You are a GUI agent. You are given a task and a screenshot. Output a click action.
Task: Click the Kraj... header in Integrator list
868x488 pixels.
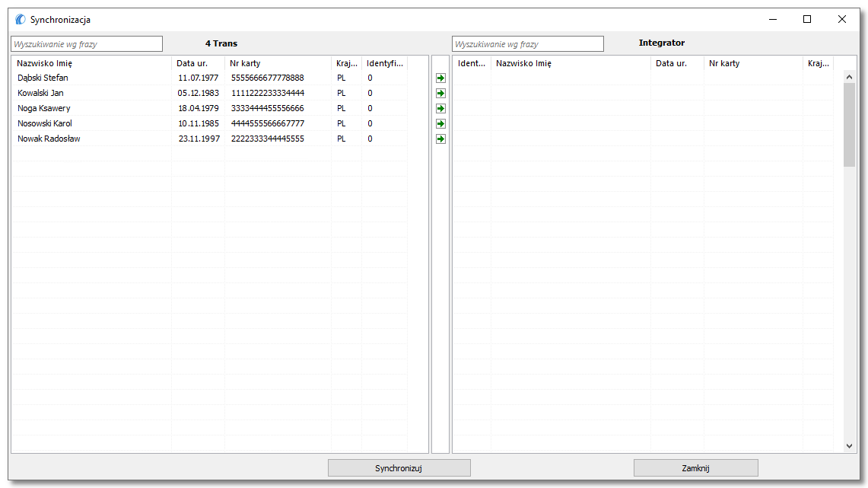pos(819,63)
